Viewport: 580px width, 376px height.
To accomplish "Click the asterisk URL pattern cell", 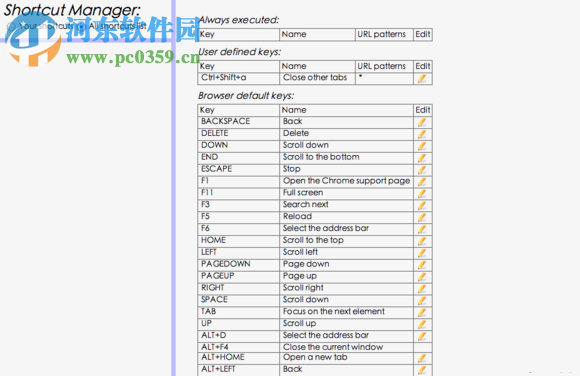I will (x=384, y=78).
